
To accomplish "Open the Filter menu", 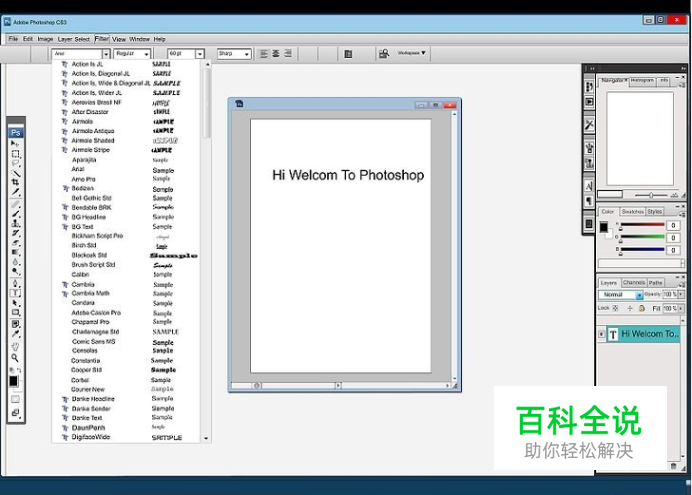I will (x=102, y=39).
